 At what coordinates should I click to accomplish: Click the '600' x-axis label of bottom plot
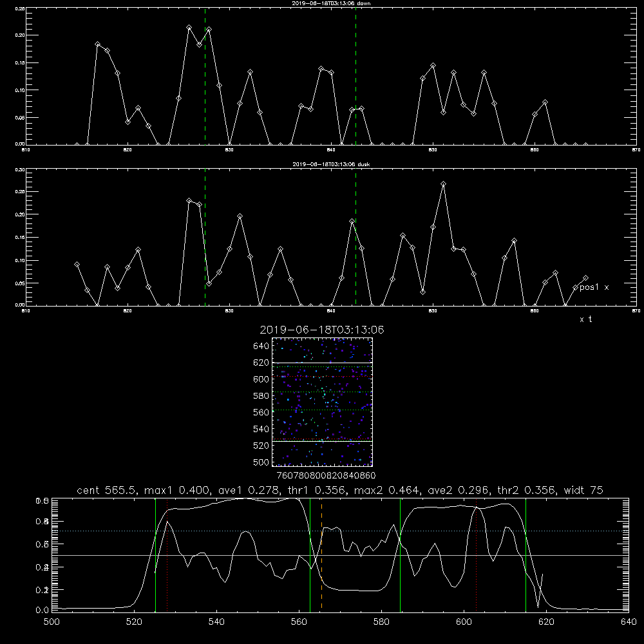(x=464, y=622)
